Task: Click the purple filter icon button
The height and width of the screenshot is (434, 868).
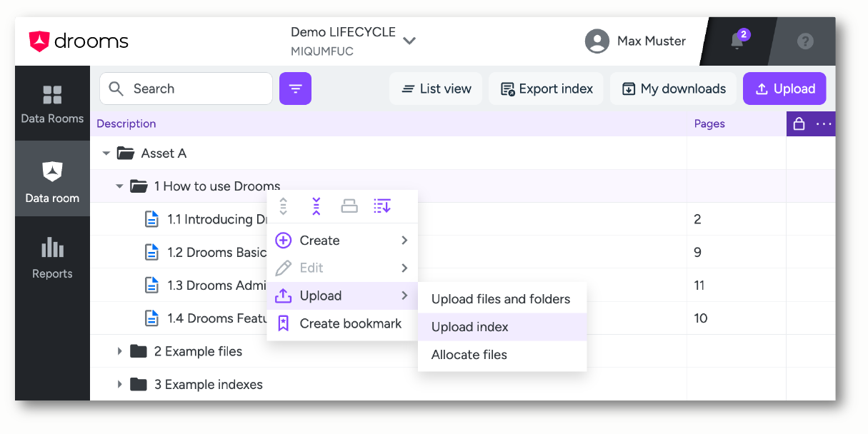Action: (295, 89)
